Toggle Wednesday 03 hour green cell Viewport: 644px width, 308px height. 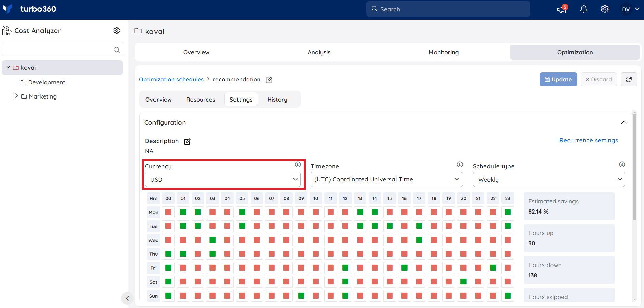213,240
